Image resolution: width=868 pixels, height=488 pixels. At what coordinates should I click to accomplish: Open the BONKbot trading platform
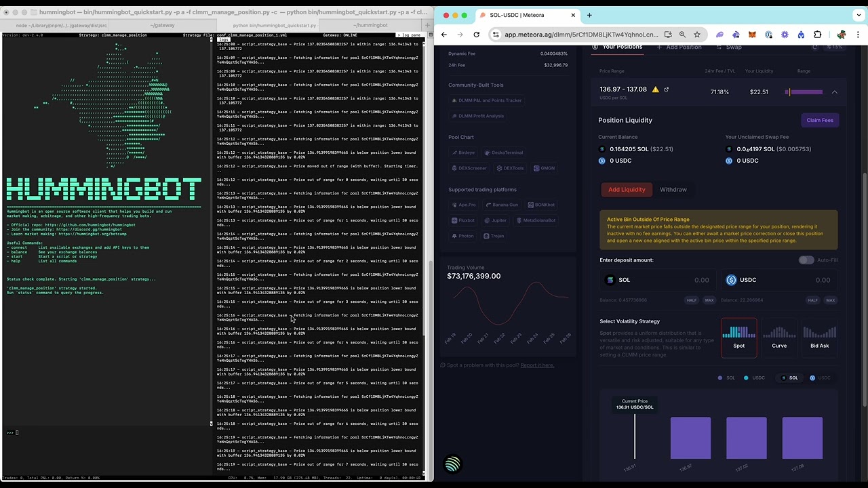click(x=541, y=205)
